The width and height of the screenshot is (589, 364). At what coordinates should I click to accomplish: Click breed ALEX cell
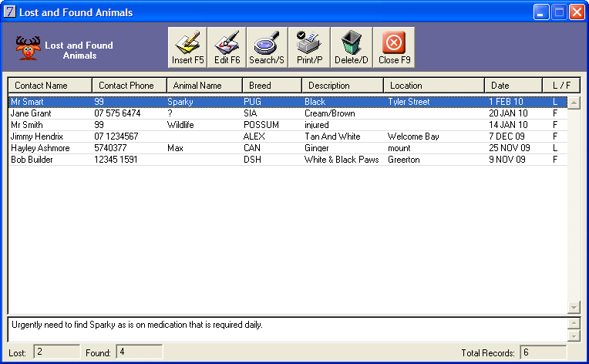pyautogui.click(x=254, y=136)
